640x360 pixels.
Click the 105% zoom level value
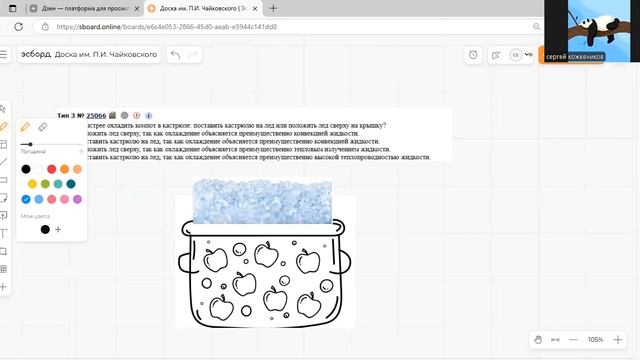pyautogui.click(x=596, y=340)
